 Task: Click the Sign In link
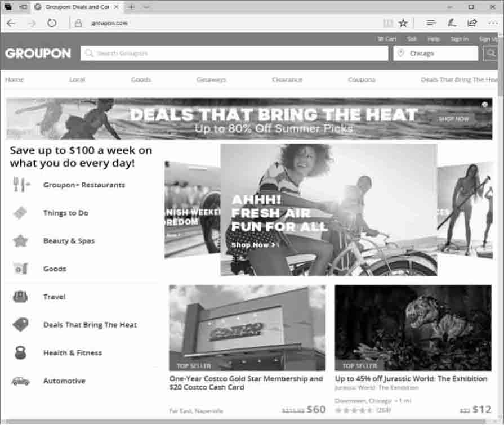click(x=459, y=39)
